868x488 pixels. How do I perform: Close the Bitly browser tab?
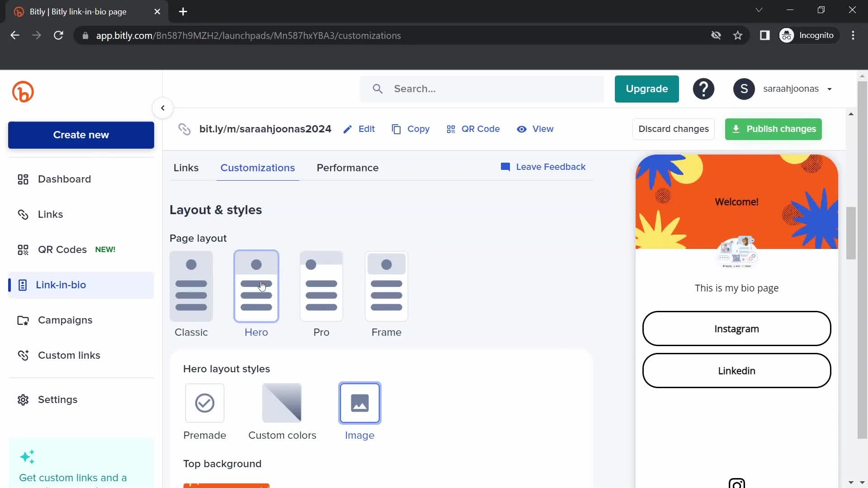[x=157, y=12]
